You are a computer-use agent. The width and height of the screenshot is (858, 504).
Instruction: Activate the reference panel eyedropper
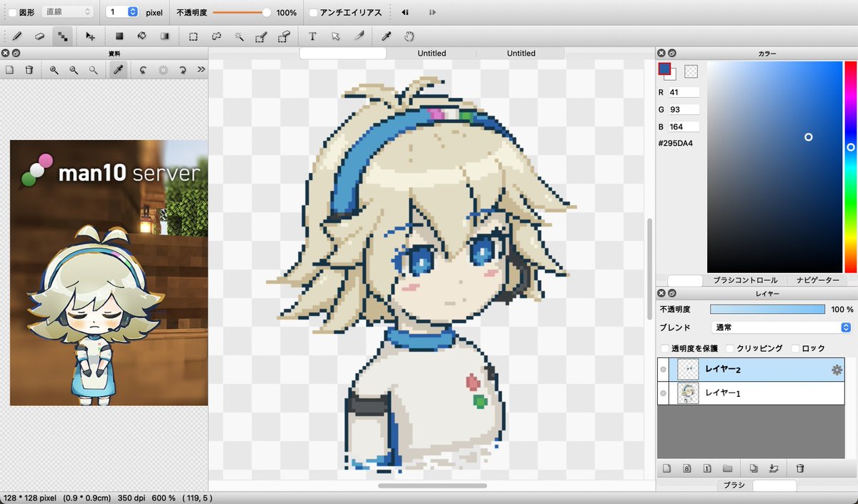[118, 69]
